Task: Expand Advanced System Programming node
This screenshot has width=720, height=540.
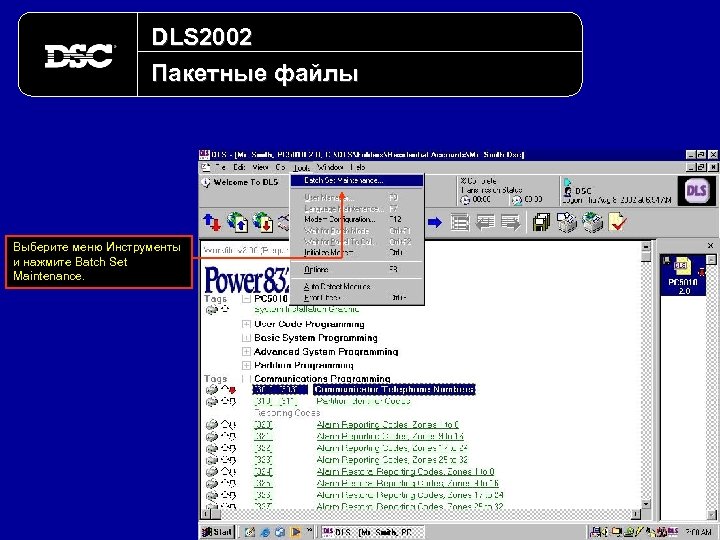Action: tap(246, 352)
